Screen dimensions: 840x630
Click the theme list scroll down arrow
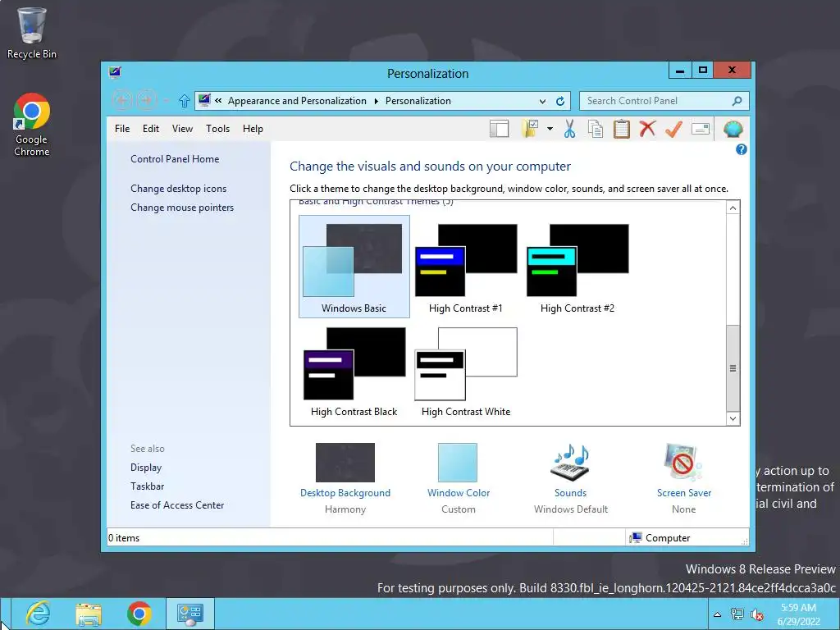pos(733,419)
